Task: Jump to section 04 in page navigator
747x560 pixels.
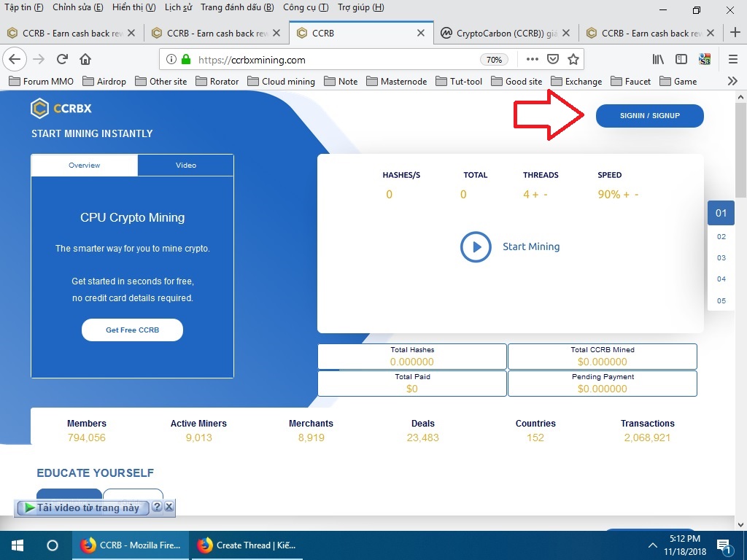Action: [721, 279]
